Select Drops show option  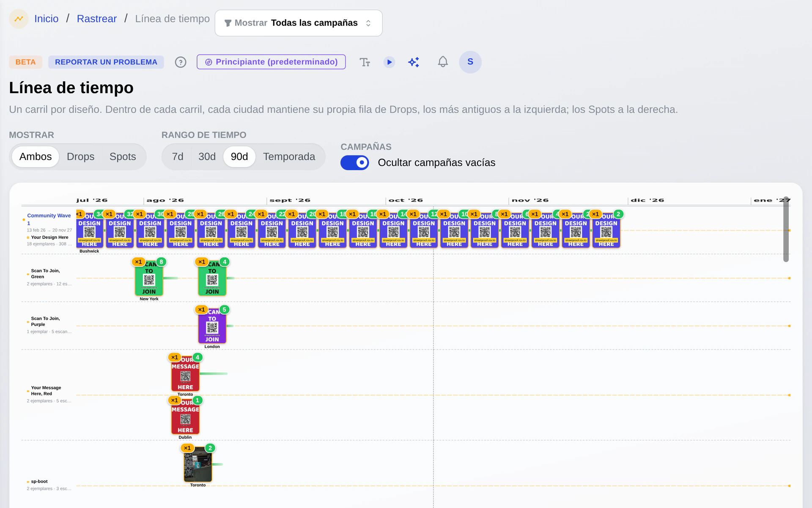80,157
